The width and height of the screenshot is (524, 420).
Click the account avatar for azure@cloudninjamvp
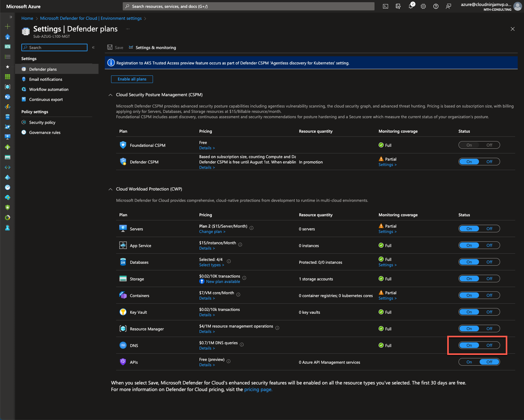coord(517,6)
